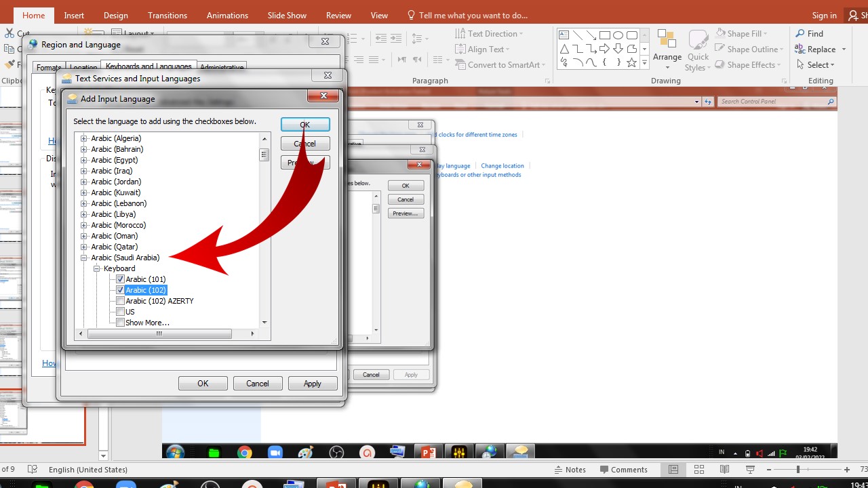Open the Animations ribbon tab
Viewport: 868px width, 488px height.
[x=227, y=15]
